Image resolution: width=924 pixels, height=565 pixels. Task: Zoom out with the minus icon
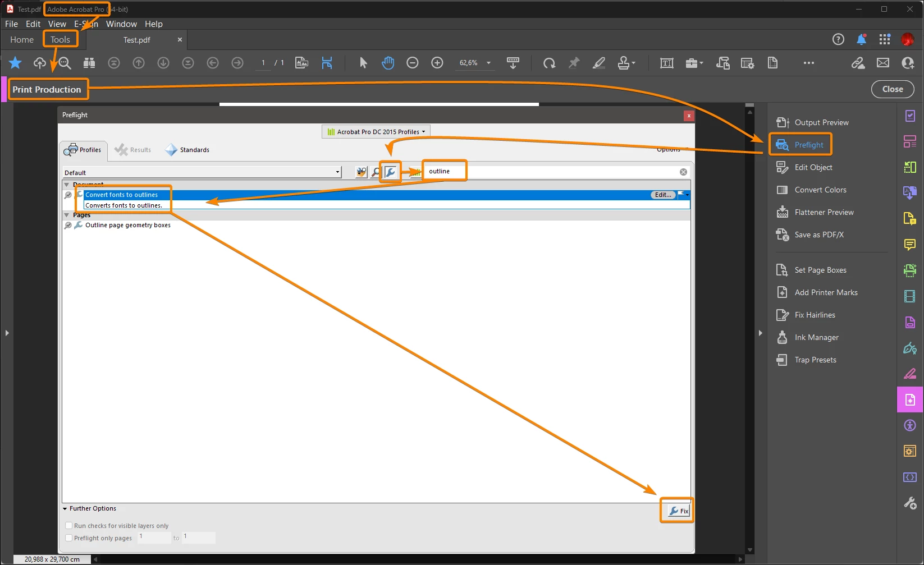(413, 63)
